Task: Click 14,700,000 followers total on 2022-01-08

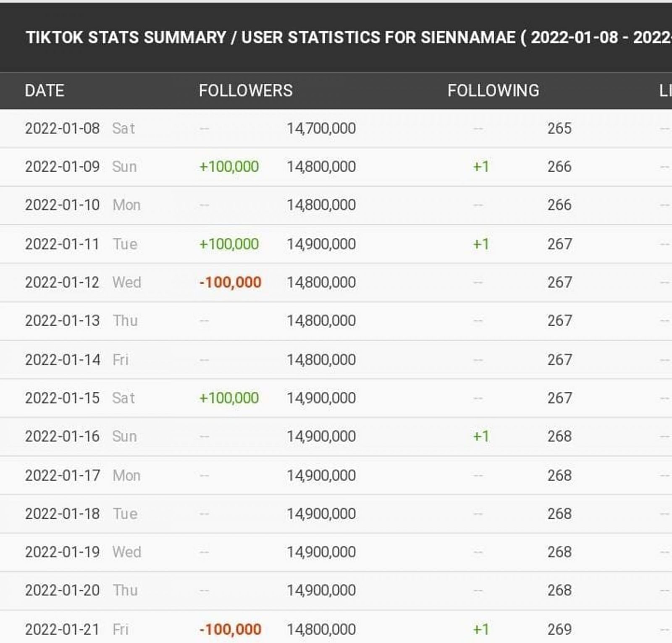Action: 321,129
